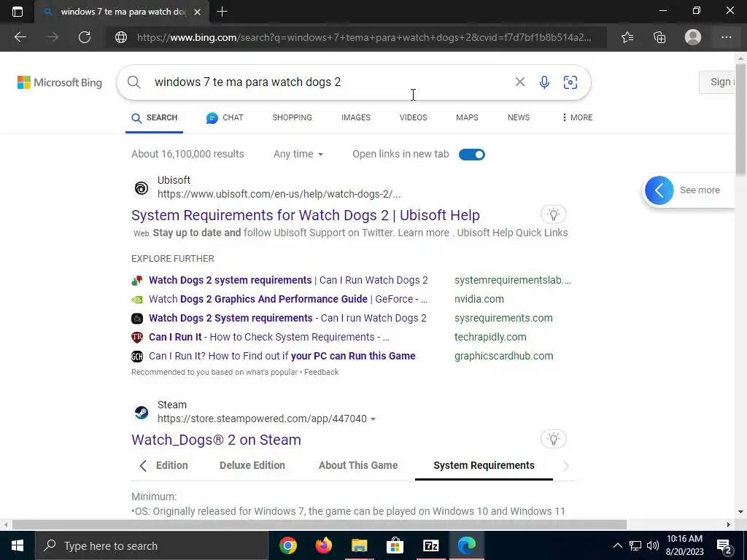Screen dimensions: 747x560
Task: Select the System Requirements tab
Action: pyautogui.click(x=484, y=465)
